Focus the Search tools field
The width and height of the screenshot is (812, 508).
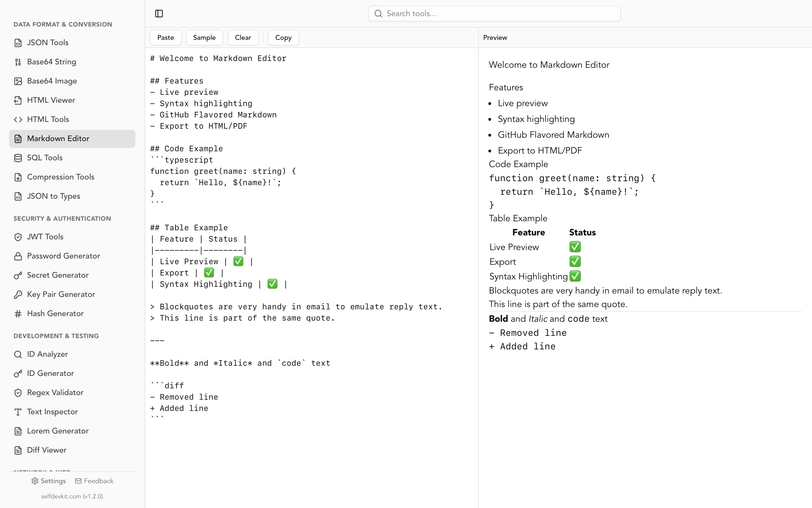coord(494,14)
